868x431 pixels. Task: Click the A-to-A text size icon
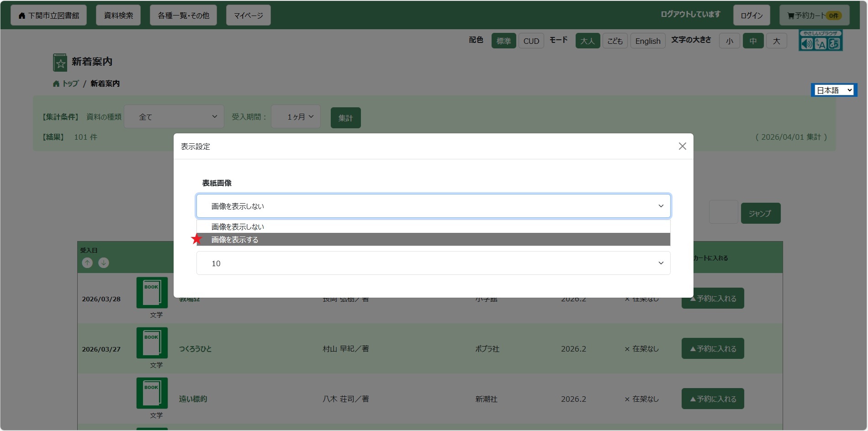pos(820,43)
